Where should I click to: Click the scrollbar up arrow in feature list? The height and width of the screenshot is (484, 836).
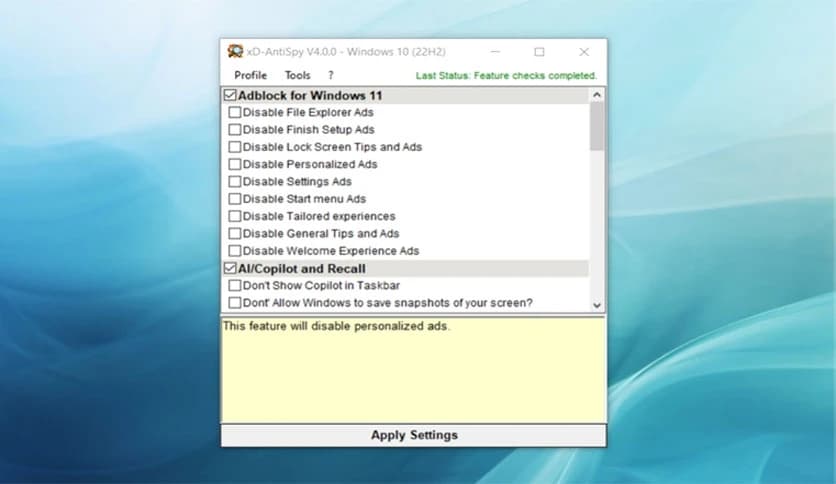point(597,95)
